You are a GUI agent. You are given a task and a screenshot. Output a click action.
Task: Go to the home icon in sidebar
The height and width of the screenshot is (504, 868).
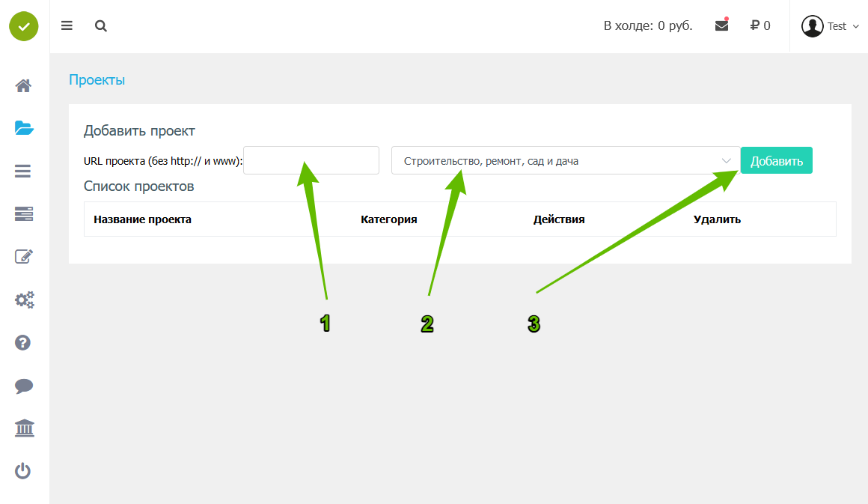click(24, 85)
